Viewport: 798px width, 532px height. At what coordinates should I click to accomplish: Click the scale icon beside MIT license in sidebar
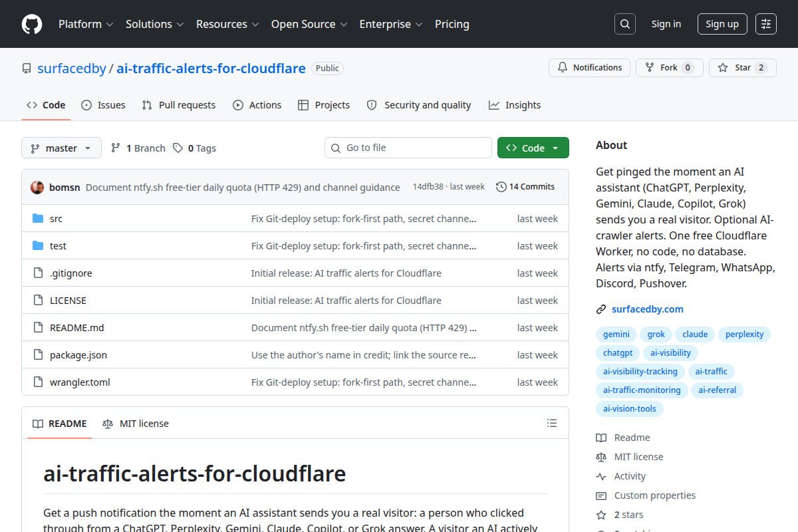tap(601, 457)
